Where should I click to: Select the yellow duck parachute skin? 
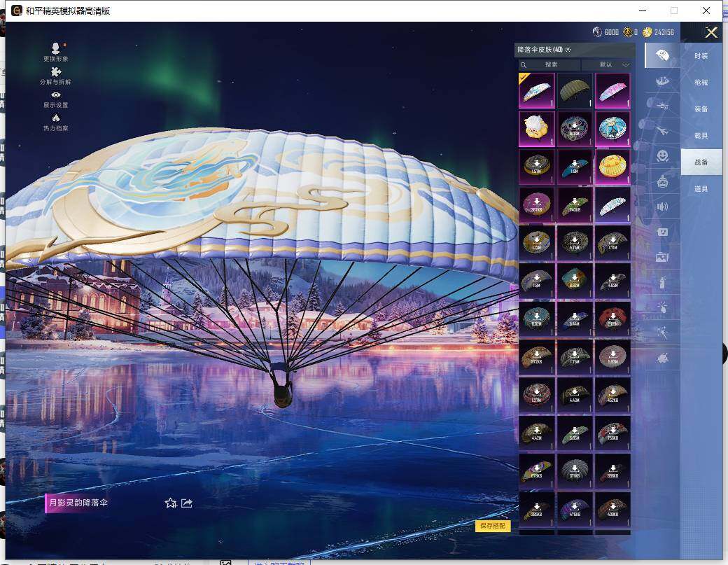(x=612, y=167)
